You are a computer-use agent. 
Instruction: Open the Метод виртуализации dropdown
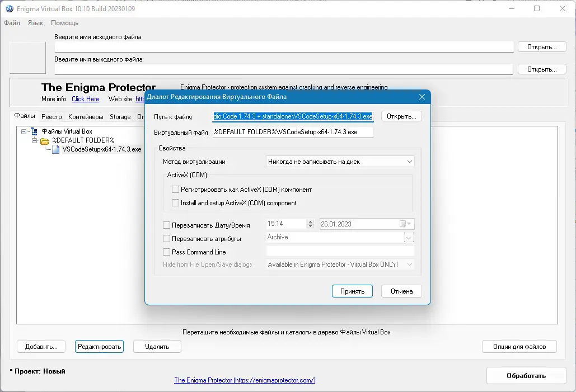tap(340, 162)
